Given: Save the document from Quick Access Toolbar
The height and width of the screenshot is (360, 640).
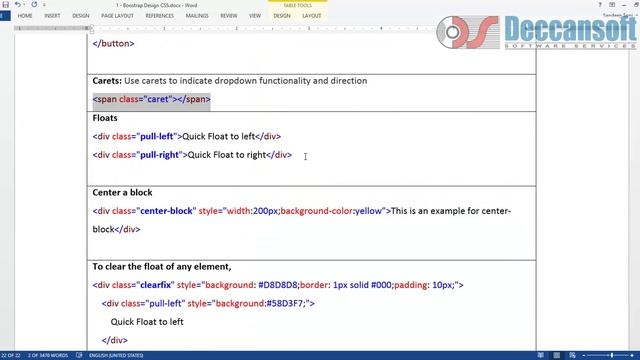Looking at the screenshot, I should pyautogui.click(x=6, y=4).
